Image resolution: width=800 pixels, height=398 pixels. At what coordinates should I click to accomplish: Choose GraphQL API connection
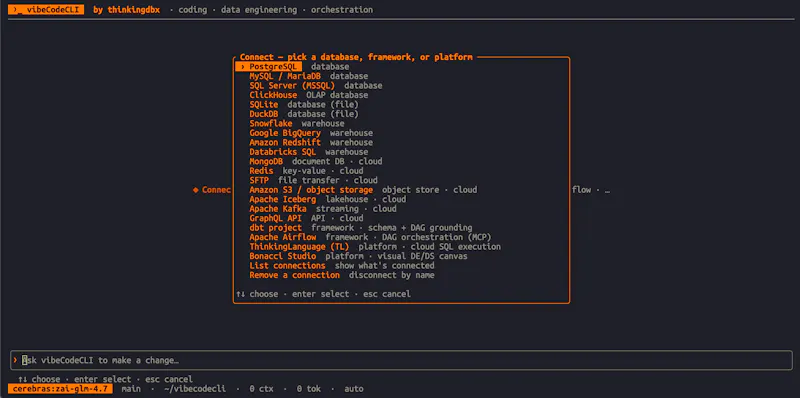(306, 218)
